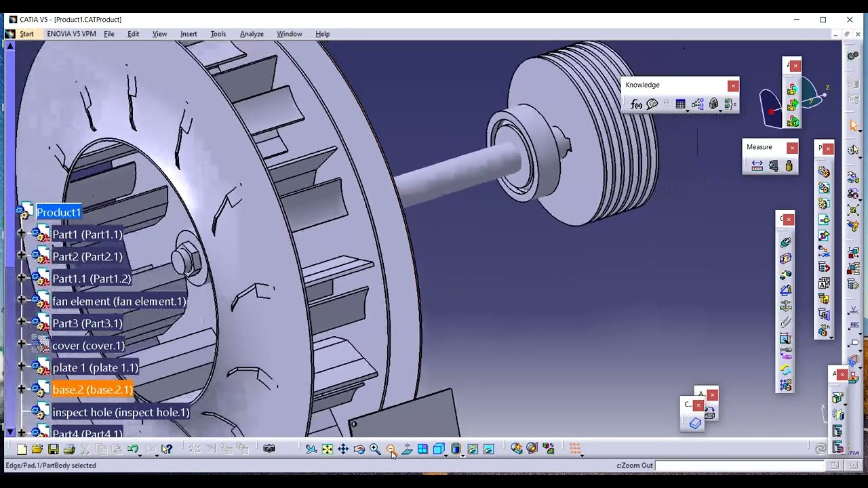
Task: Click the Measure Inertia weight icon
Action: pyautogui.click(x=789, y=166)
